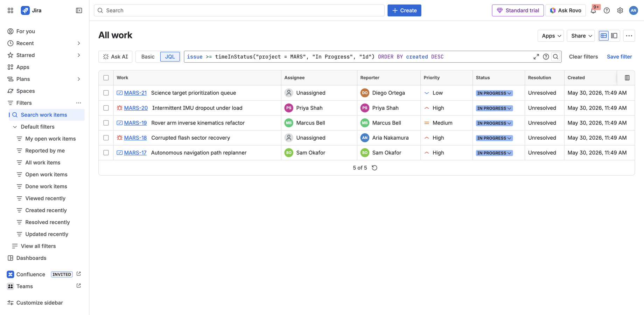Check the MARS-17 row checkbox
Image resolution: width=644 pixels, height=315 pixels.
click(106, 153)
